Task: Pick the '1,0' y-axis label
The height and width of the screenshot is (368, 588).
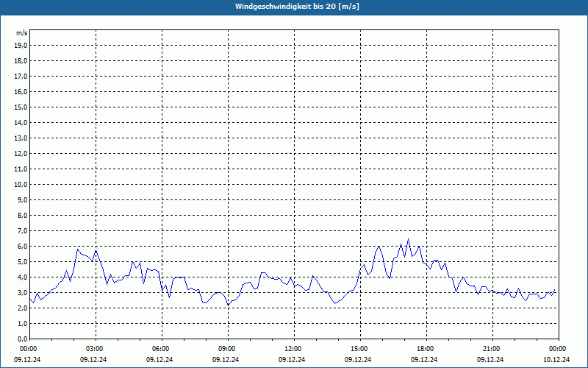Action: [x=23, y=323]
